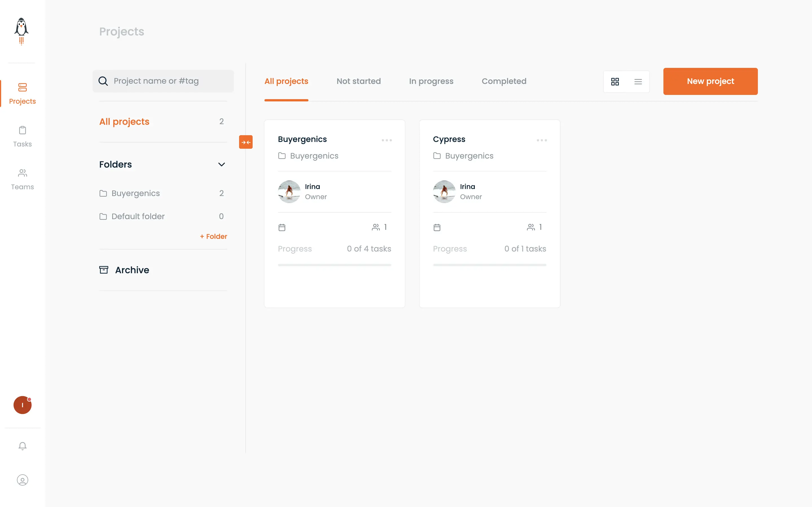Select the Completed tab

tap(504, 81)
